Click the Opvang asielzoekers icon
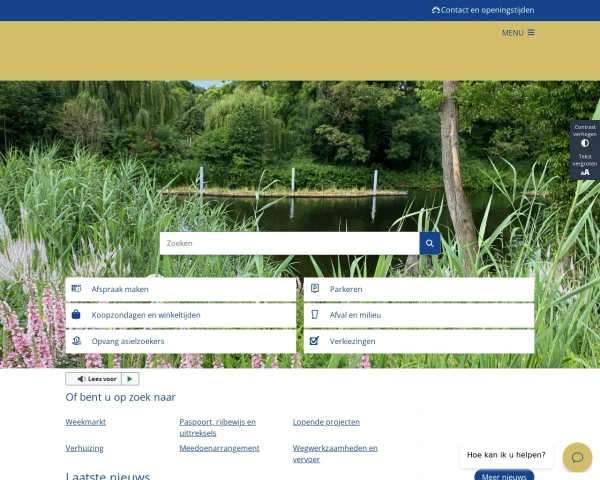The height and width of the screenshot is (480, 600). [x=77, y=341]
